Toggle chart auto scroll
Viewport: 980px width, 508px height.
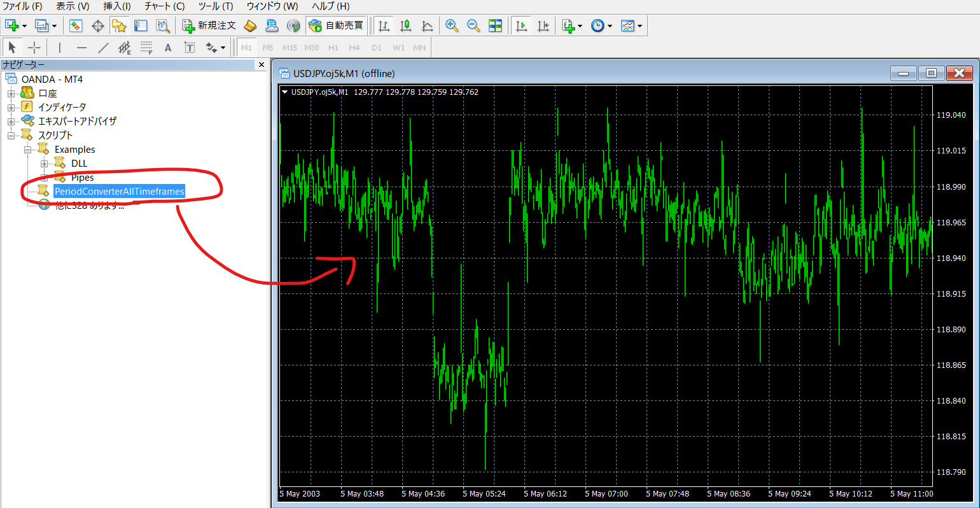point(522,25)
